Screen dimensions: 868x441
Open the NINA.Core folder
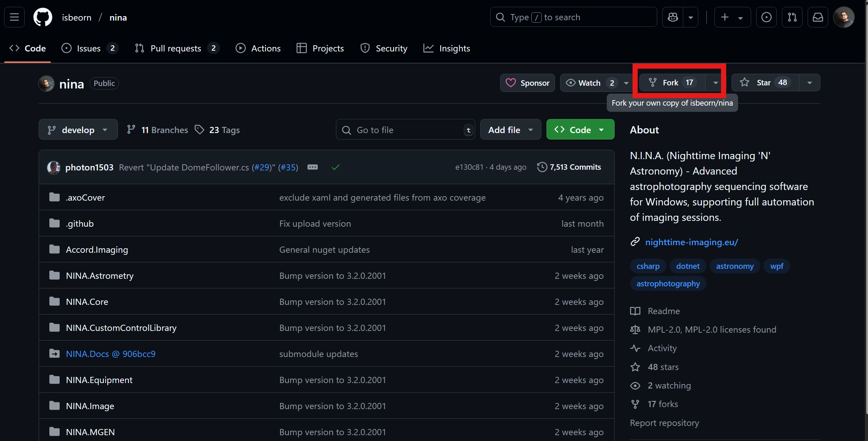tap(87, 302)
